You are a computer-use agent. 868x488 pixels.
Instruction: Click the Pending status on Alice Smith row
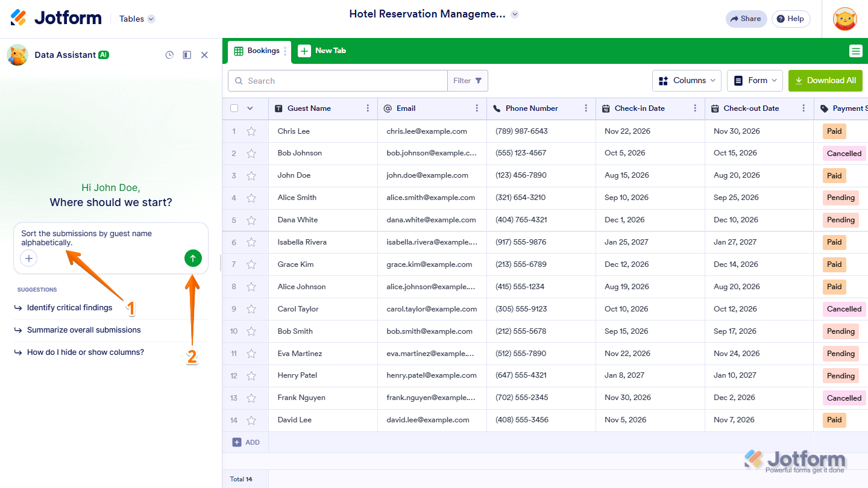coord(840,198)
